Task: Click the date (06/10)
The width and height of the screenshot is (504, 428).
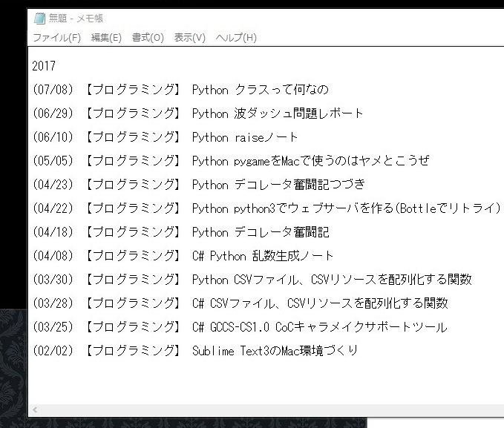Action: [53, 137]
